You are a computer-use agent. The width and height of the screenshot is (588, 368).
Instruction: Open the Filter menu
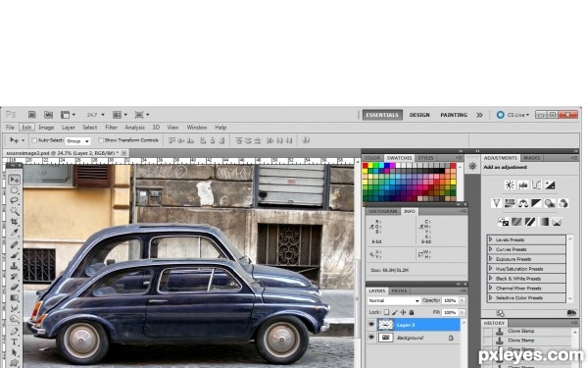111,128
